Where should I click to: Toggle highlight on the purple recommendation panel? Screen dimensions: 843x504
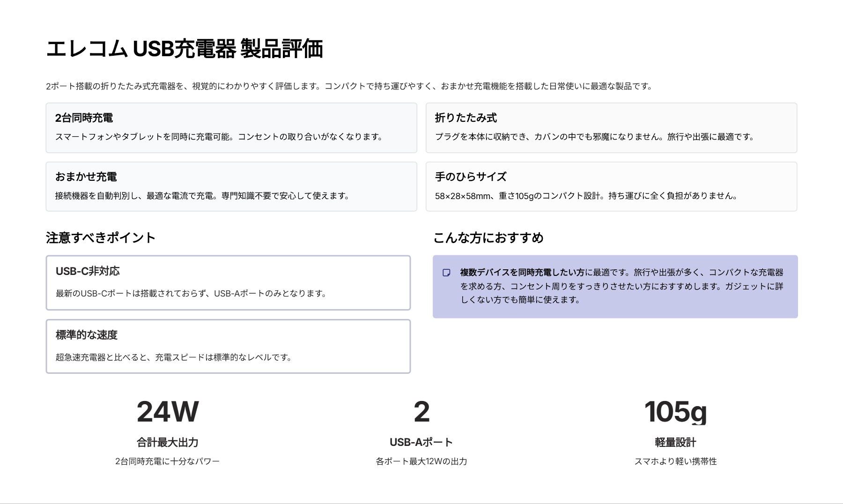point(615,286)
